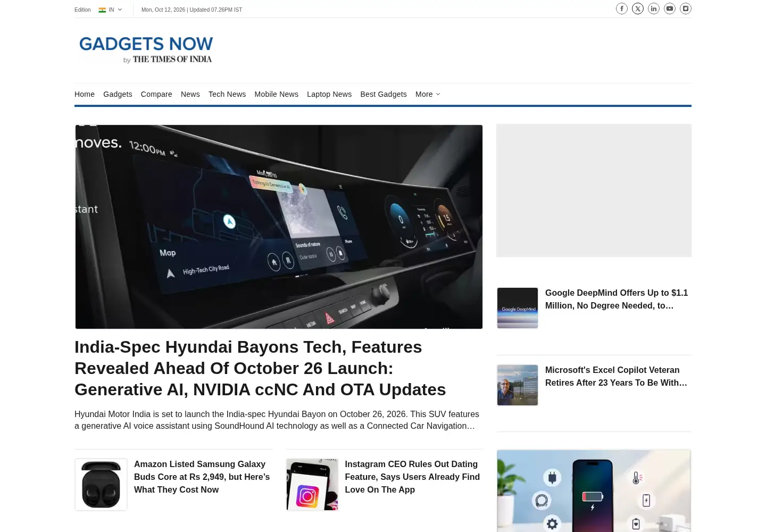The height and width of the screenshot is (532, 766).
Task: Click the Microsoft Copilot veteran thumbnail
Action: point(518,385)
